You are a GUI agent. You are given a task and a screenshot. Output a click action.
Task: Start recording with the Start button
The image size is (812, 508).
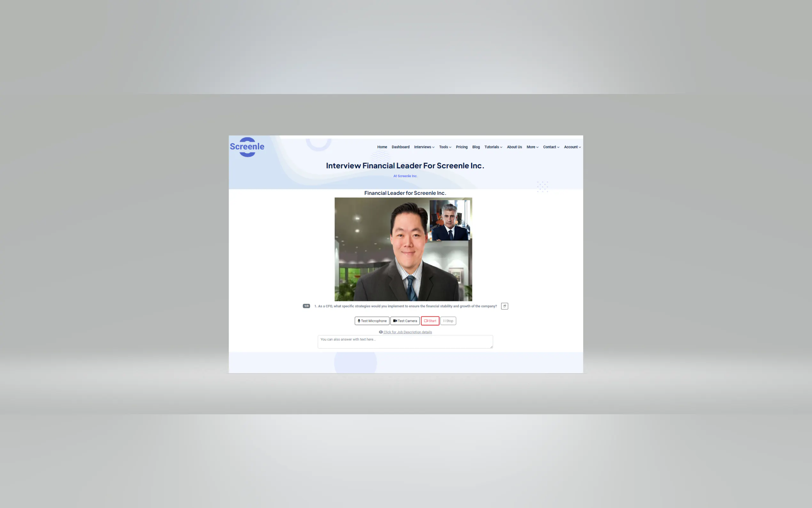430,321
